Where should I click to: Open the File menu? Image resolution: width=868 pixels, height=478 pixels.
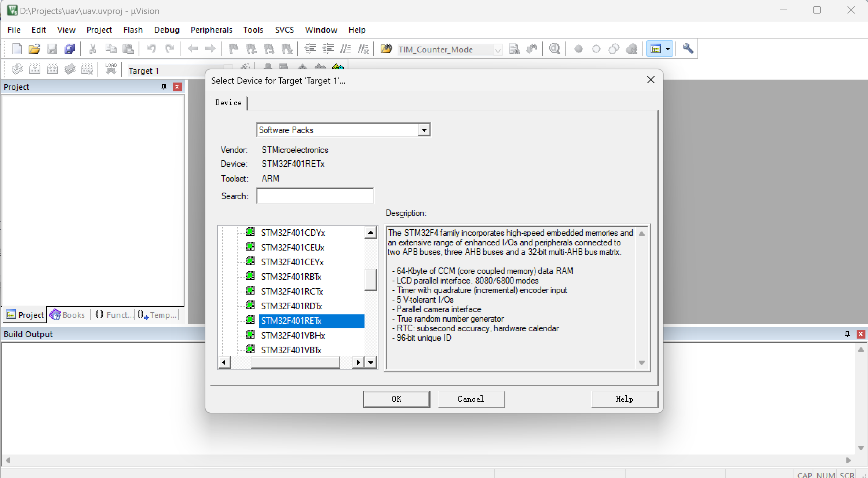(14, 30)
